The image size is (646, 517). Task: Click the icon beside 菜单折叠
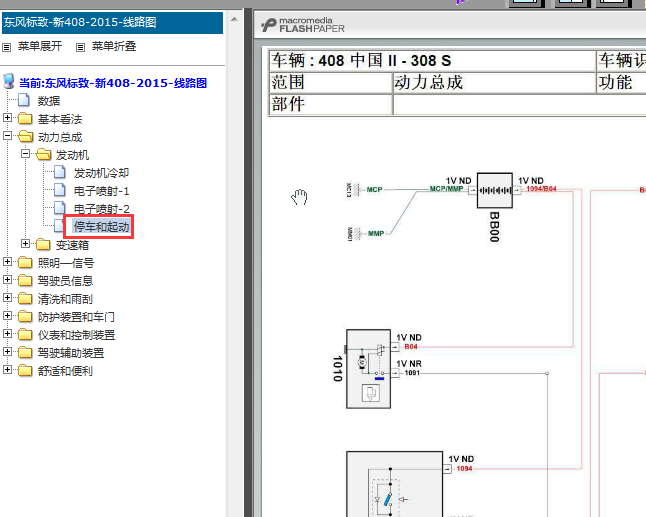coord(80,47)
